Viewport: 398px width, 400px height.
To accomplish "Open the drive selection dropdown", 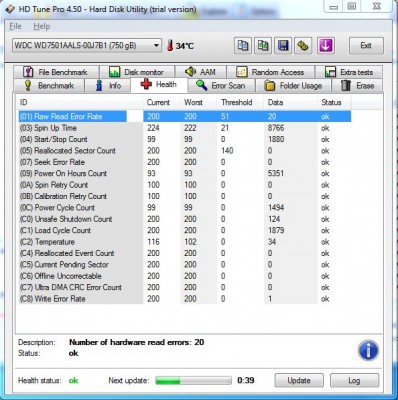I will [87, 45].
